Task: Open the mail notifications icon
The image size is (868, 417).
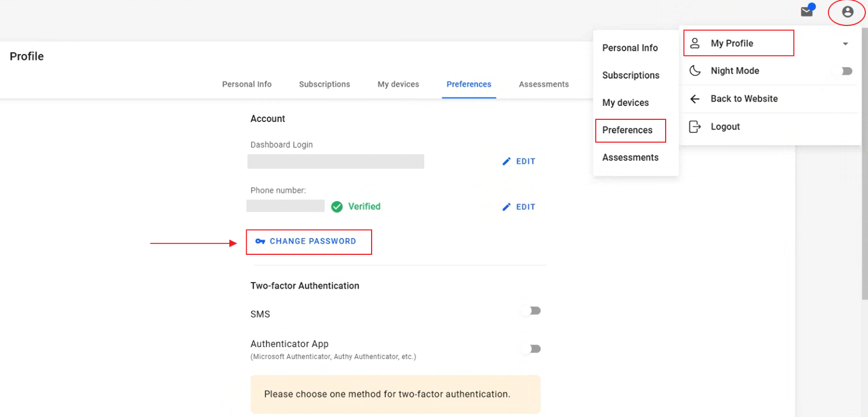Action: (807, 11)
